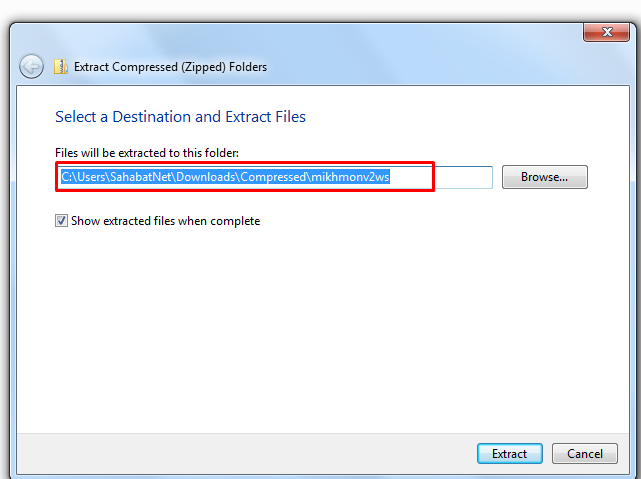641x479 pixels.
Task: Close the extraction wizard with red X
Action: 608,33
